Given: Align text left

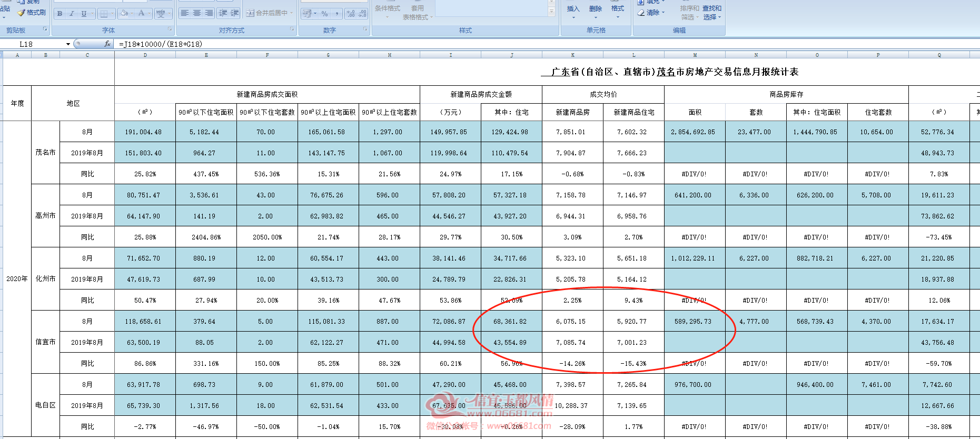Looking at the screenshot, I should tap(185, 13).
